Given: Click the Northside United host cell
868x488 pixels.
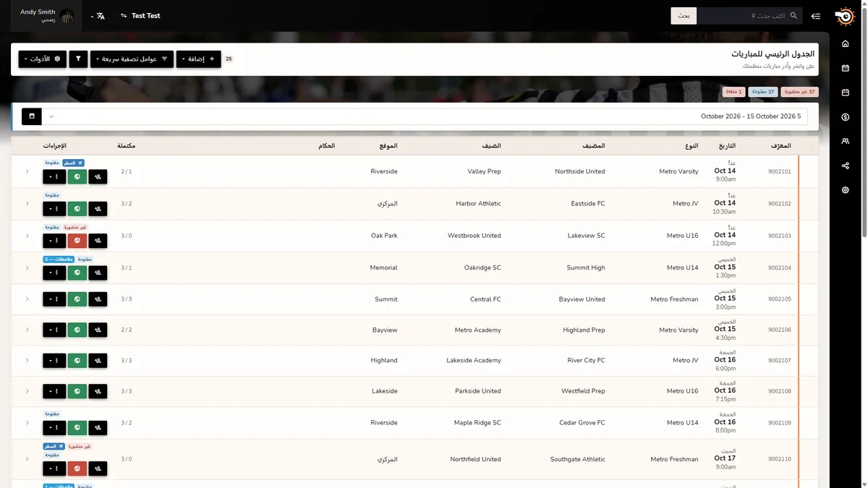Looking at the screenshot, I should (x=580, y=171).
